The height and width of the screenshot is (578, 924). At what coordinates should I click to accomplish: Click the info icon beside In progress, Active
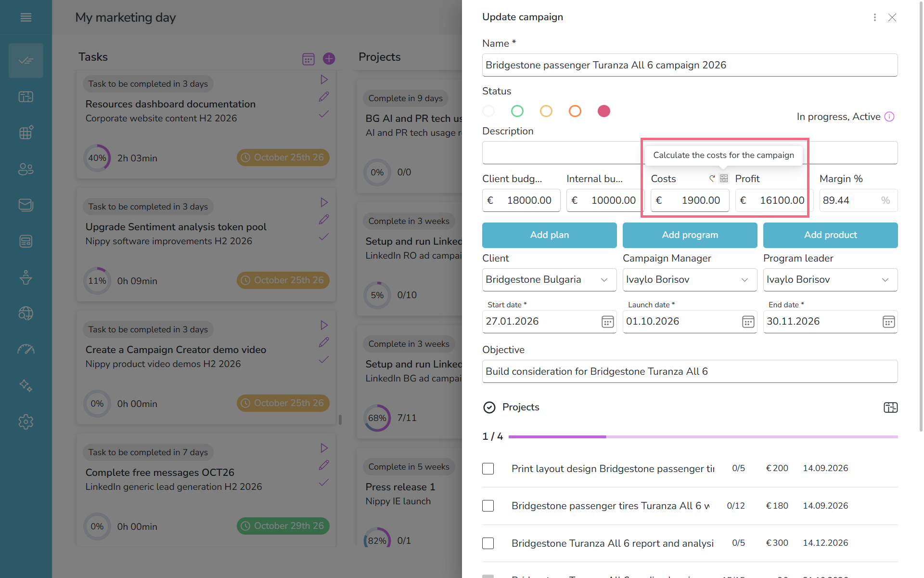click(x=889, y=117)
